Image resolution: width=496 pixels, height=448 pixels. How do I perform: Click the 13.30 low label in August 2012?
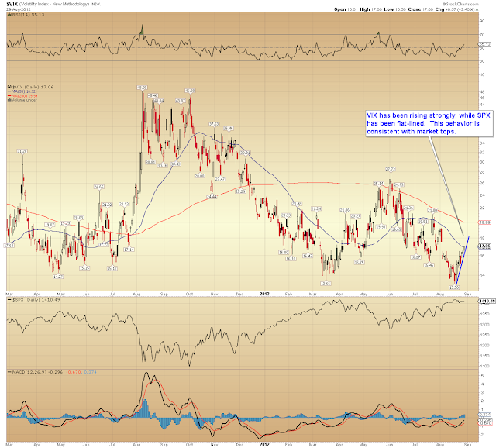pyautogui.click(x=454, y=288)
